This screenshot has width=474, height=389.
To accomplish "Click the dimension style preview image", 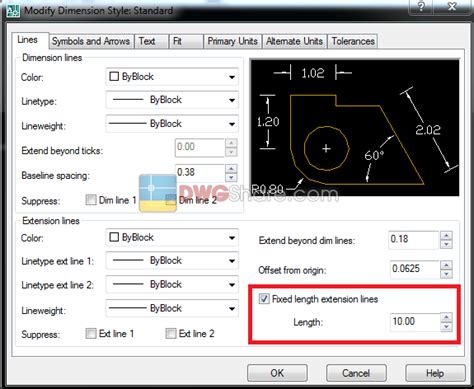I will pos(355,128).
